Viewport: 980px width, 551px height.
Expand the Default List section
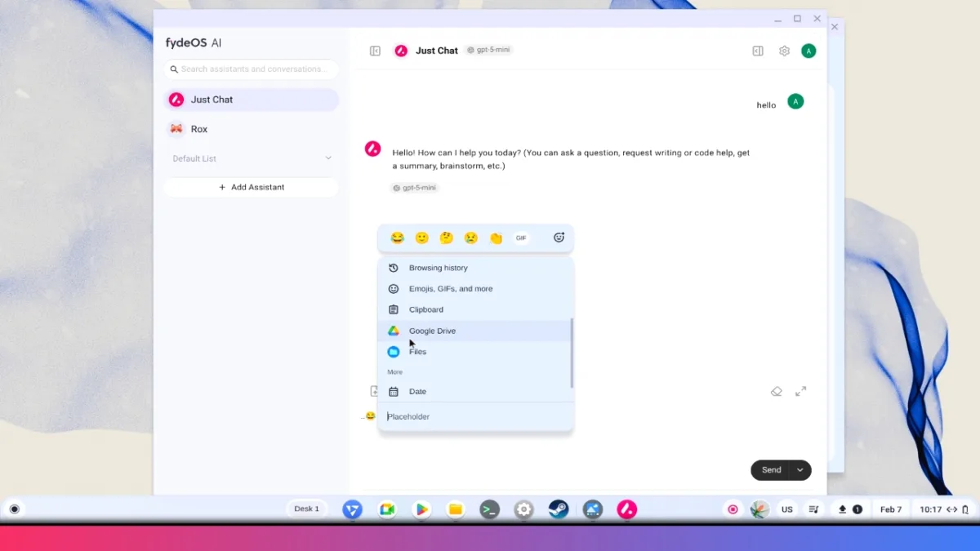point(329,158)
